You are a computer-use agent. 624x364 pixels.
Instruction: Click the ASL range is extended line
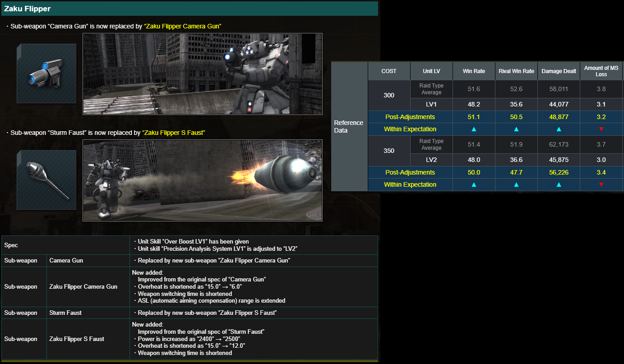click(x=209, y=301)
